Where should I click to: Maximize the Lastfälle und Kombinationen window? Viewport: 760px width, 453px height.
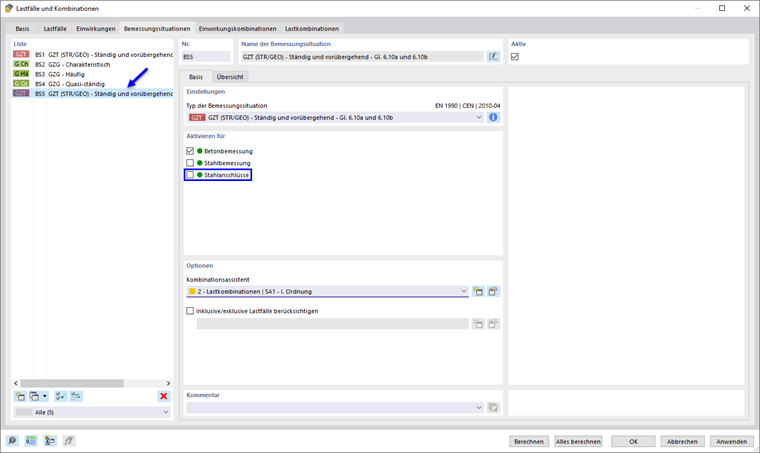pyautogui.click(x=722, y=8)
